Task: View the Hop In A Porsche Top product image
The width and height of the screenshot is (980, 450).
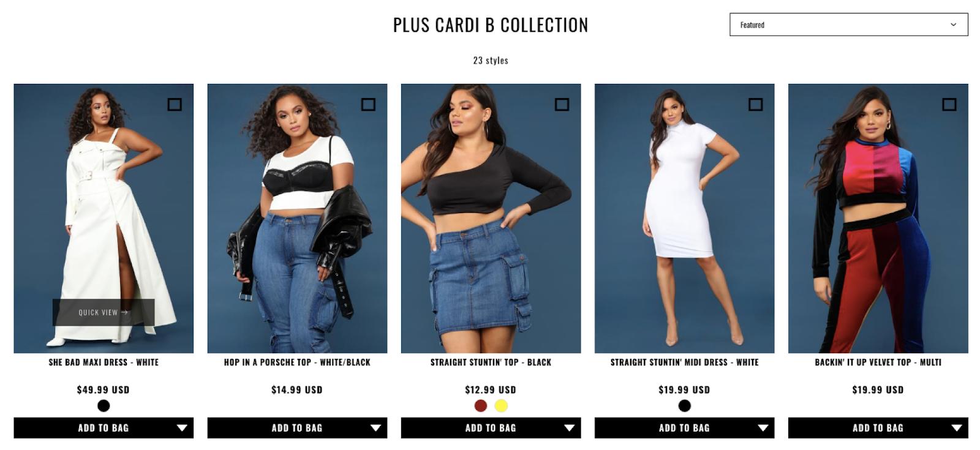Action: tap(297, 219)
